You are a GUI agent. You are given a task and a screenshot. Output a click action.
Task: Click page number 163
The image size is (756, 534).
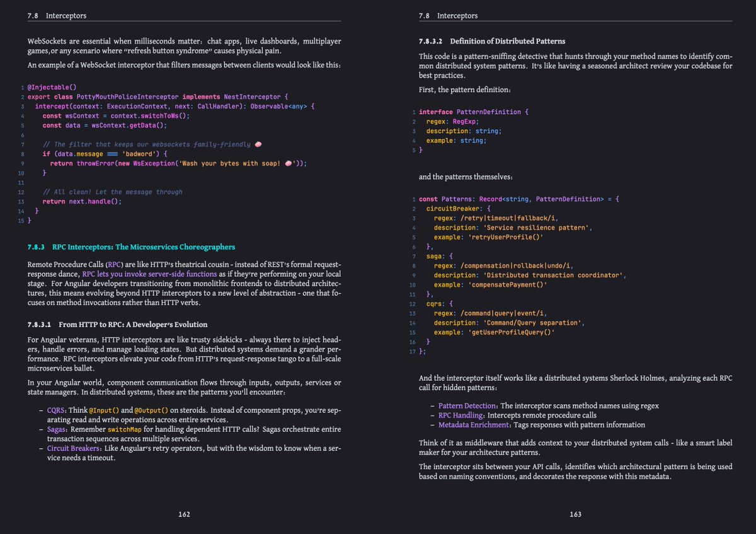click(x=575, y=514)
